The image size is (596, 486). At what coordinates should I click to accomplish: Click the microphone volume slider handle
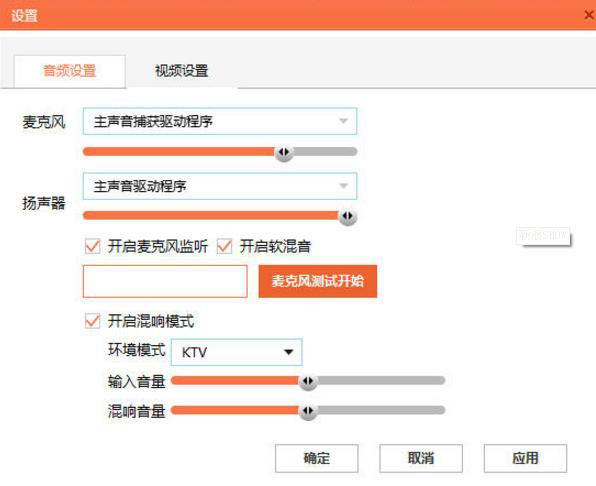click(284, 152)
